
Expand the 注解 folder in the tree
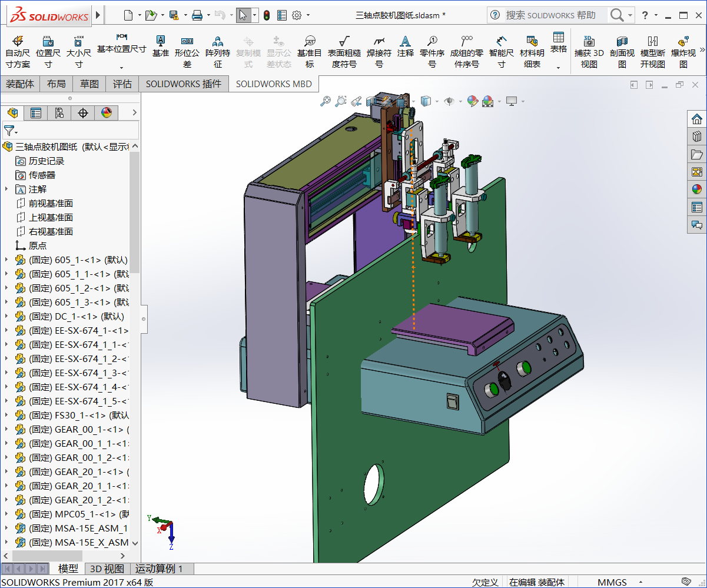pos(6,189)
